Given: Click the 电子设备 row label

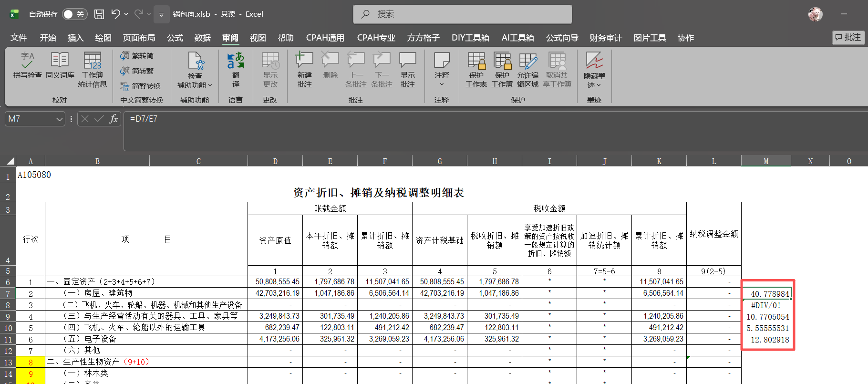Looking at the screenshot, I should pyautogui.click(x=90, y=339).
